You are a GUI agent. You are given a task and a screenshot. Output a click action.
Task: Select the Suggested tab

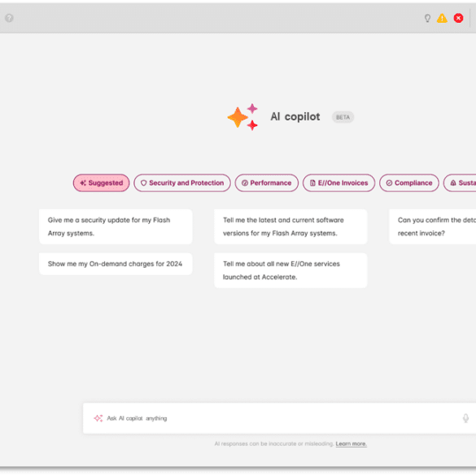pos(102,183)
